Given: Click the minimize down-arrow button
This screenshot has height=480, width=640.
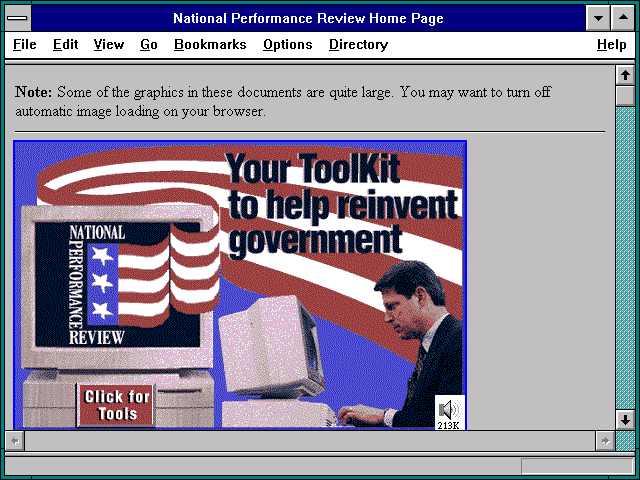Looking at the screenshot, I should pos(598,18).
